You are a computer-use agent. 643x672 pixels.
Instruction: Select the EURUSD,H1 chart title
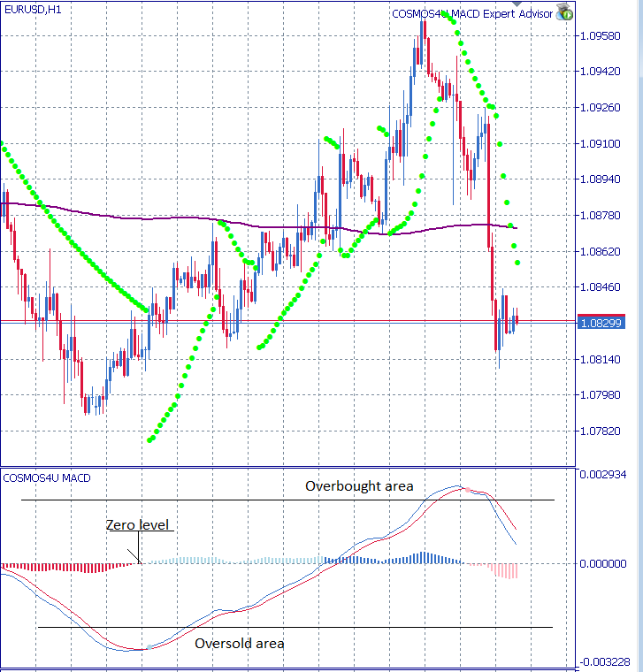(x=33, y=10)
